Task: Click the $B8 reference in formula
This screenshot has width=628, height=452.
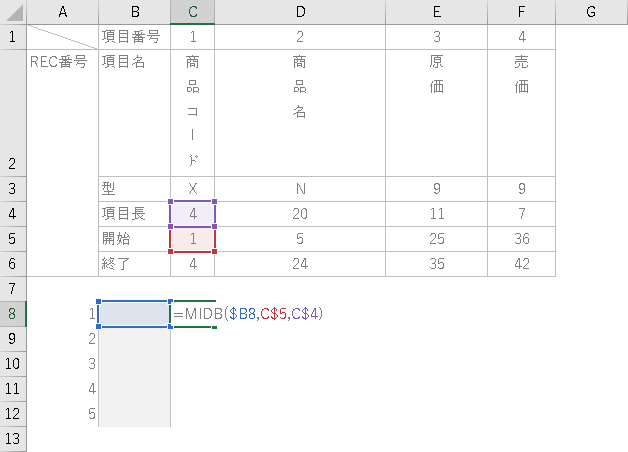Action: [242, 314]
